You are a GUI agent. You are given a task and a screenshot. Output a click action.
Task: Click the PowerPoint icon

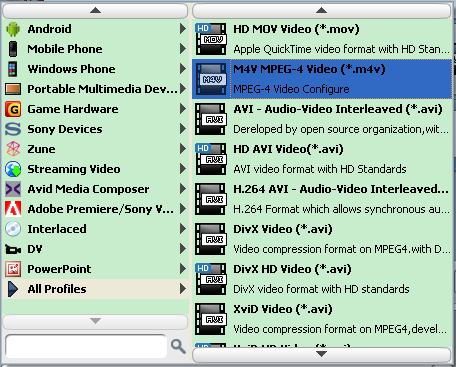coord(13,269)
